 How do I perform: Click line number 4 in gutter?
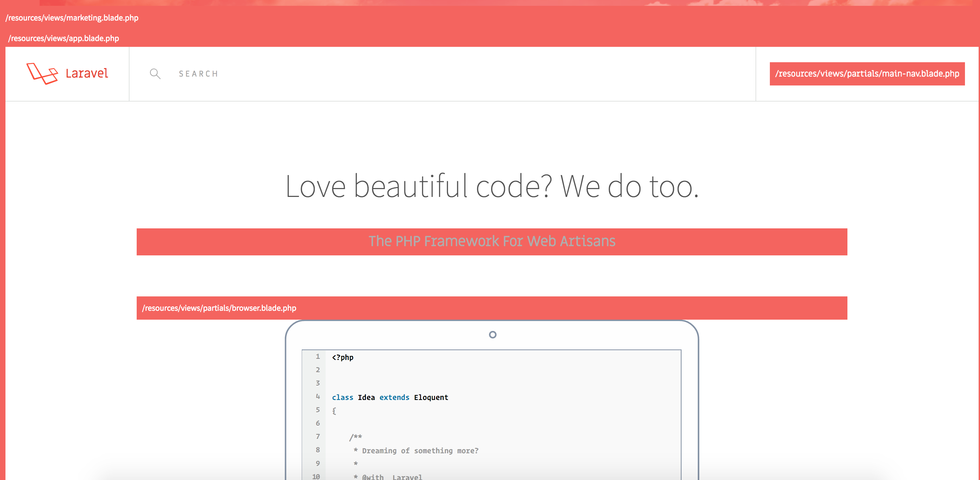pyautogui.click(x=318, y=397)
